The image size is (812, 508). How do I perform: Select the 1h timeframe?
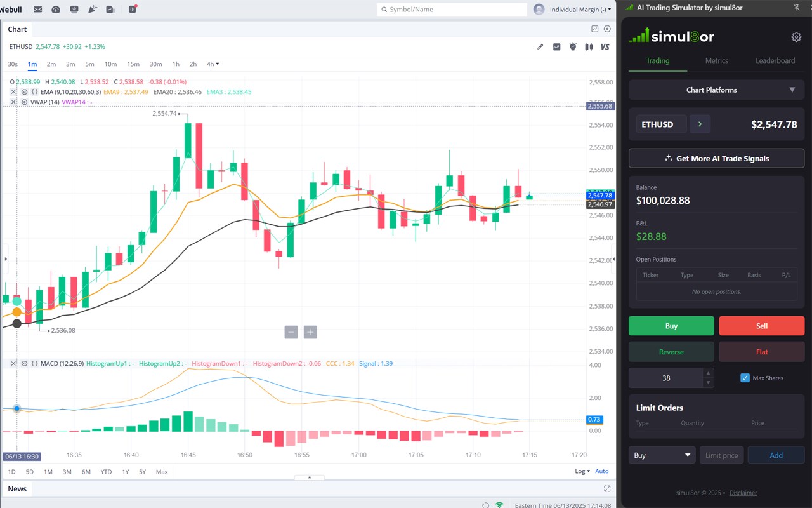pyautogui.click(x=176, y=64)
